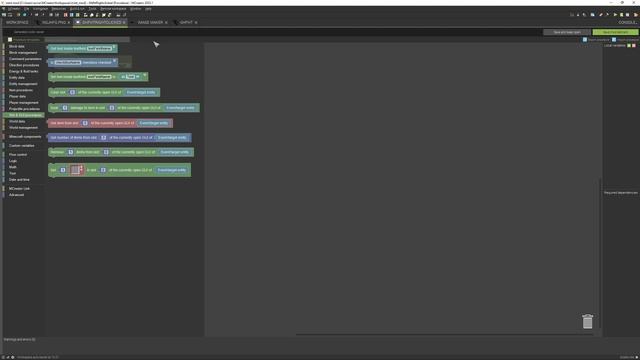Select the Direction procedures category
Screen dimensions: 640x360
24,65
